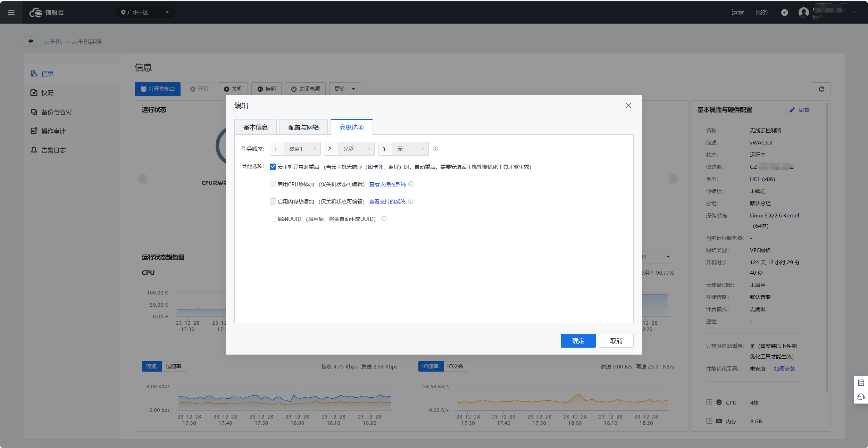The width and height of the screenshot is (868, 448).
Task: Click info icon next to 启用UUID option
Action: 384,219
